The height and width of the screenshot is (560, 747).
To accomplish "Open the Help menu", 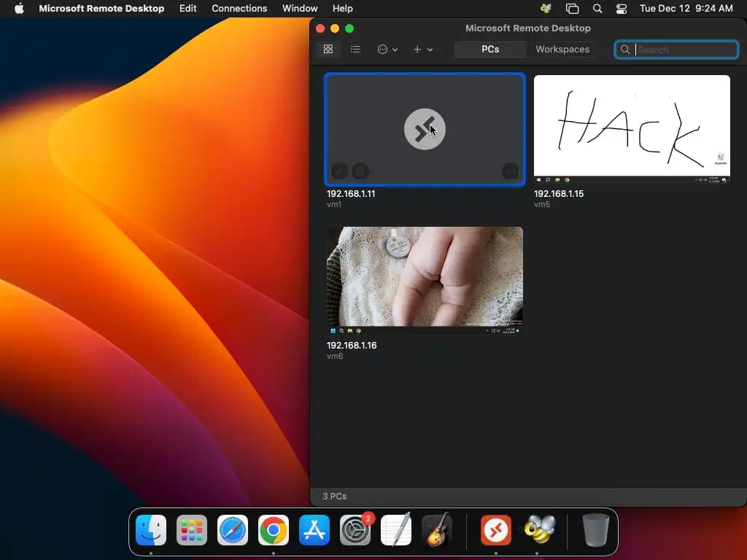I will click(x=343, y=8).
